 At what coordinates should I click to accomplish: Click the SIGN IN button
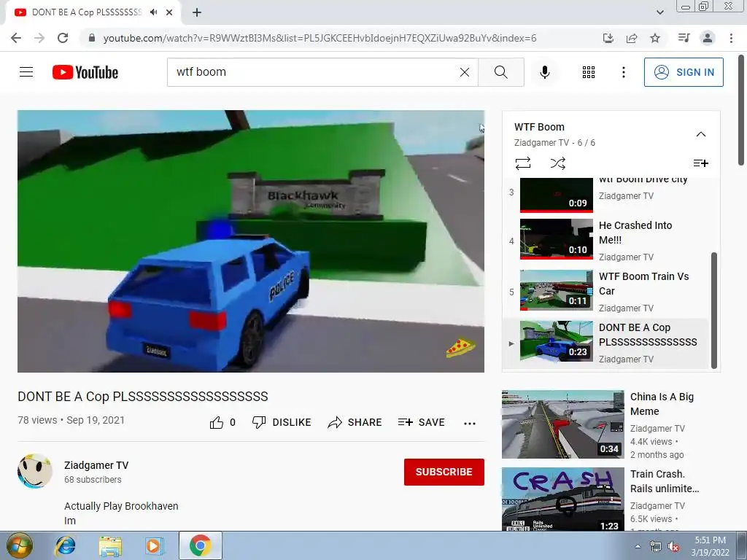pos(684,72)
